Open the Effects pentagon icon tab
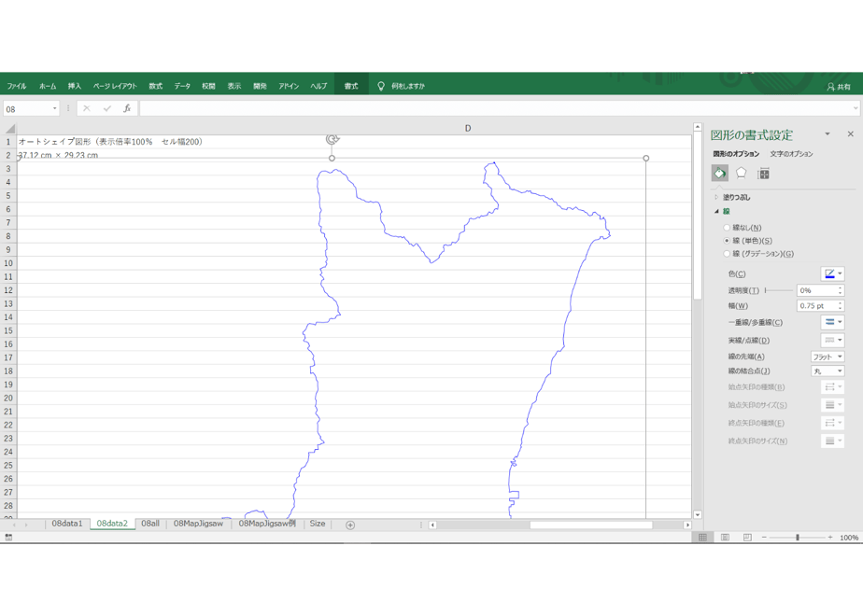 pos(742,174)
